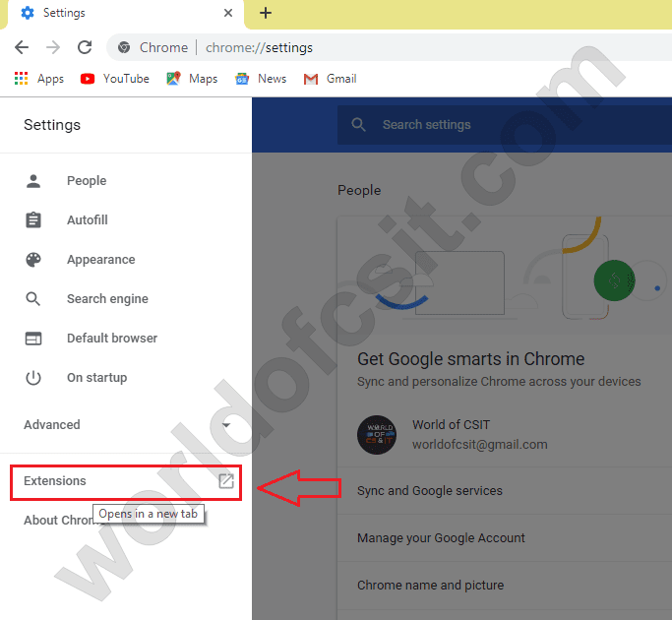Close the Settings tab

(228, 13)
